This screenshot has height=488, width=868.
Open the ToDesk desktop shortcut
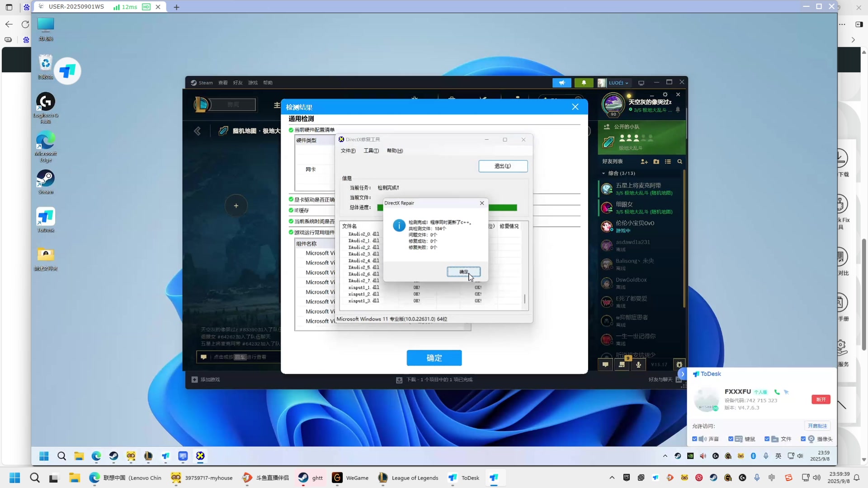coord(46,220)
